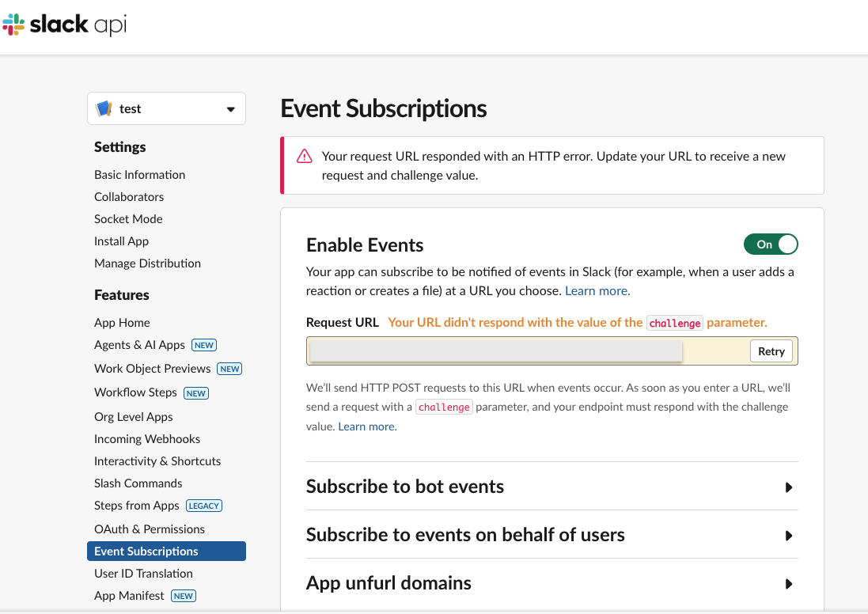This screenshot has width=868, height=614.
Task: Click the test app notebook icon
Action: click(104, 109)
